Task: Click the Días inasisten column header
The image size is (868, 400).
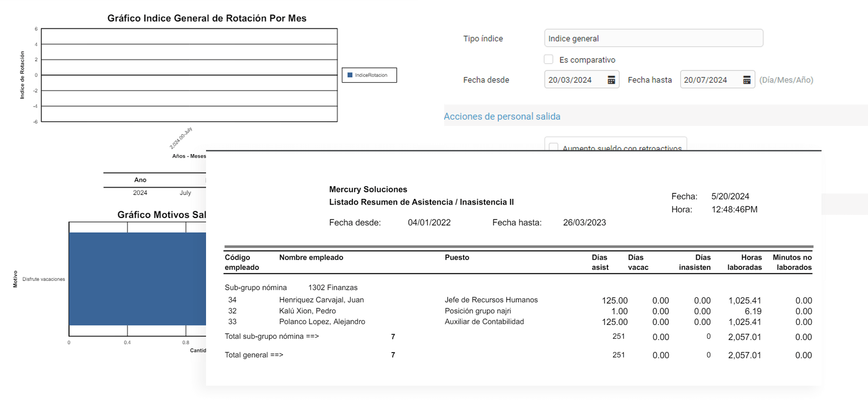Action: point(695,262)
